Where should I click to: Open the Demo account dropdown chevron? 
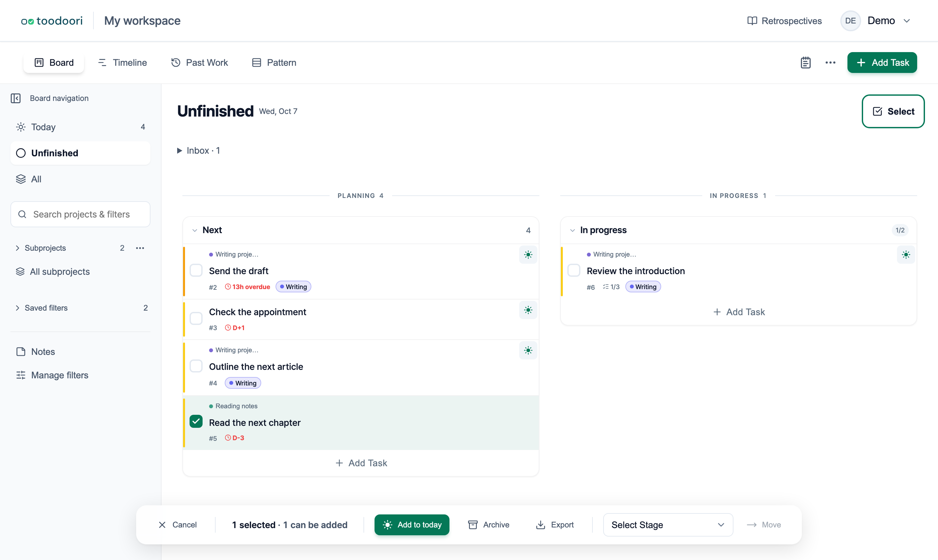coord(907,21)
